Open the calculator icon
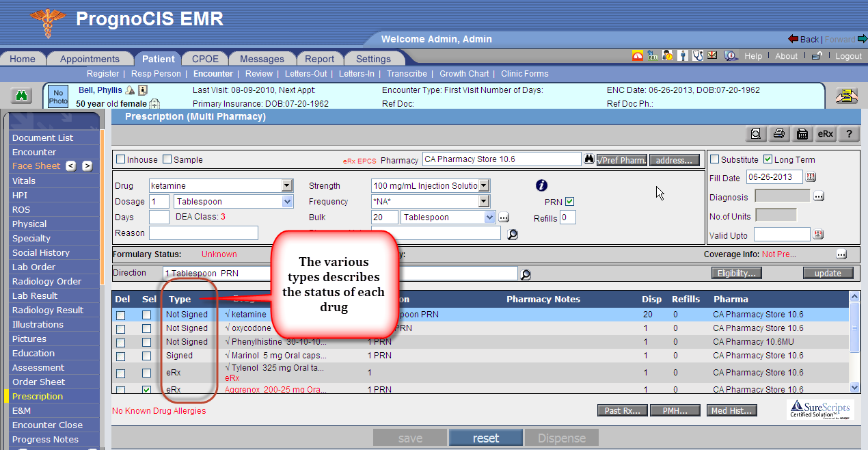868x450 pixels. pyautogui.click(x=802, y=134)
